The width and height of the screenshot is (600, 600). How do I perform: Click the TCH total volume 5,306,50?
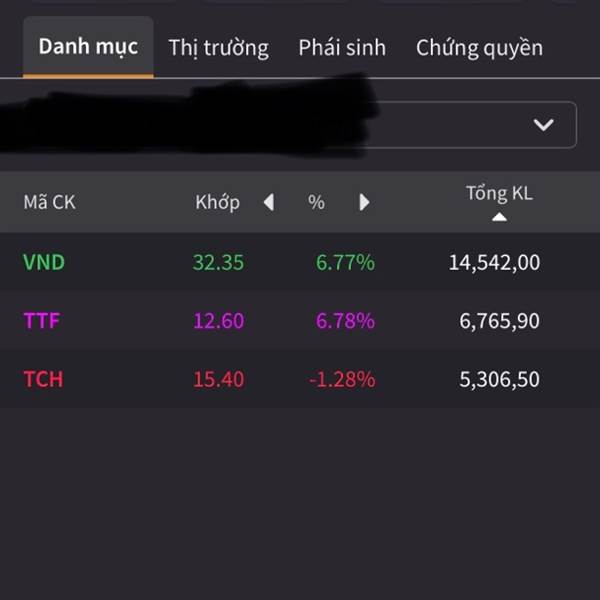[x=499, y=380]
